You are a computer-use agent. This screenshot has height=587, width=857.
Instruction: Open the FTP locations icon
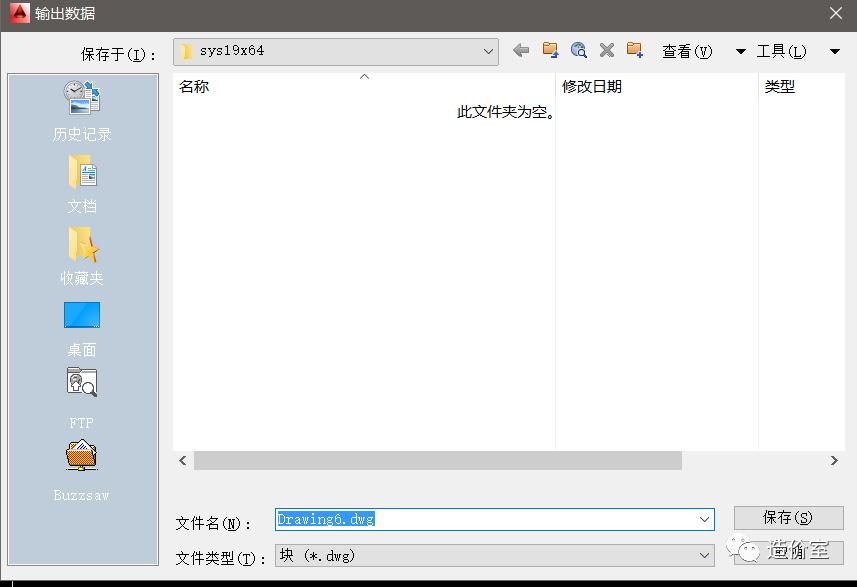pyautogui.click(x=81, y=388)
